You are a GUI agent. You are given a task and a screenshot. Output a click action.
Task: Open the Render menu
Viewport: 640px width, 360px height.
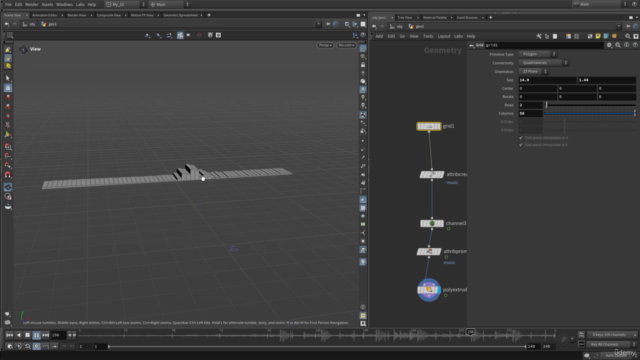pyautogui.click(x=31, y=4)
